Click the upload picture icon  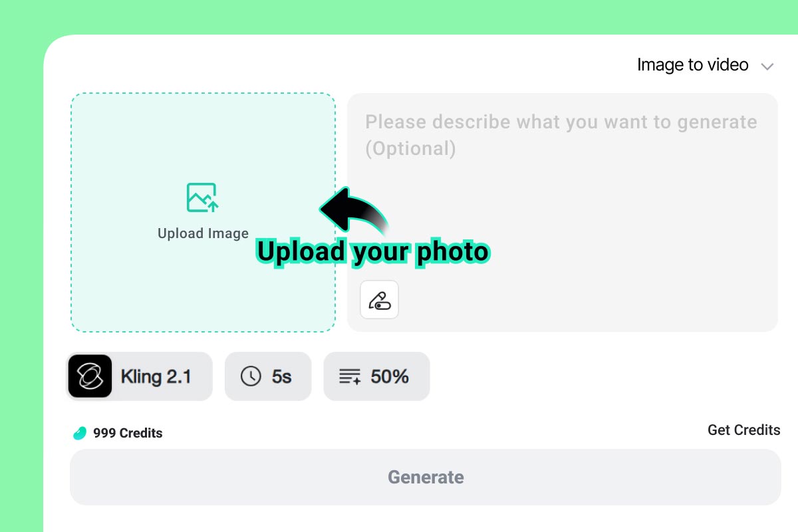pos(203,198)
